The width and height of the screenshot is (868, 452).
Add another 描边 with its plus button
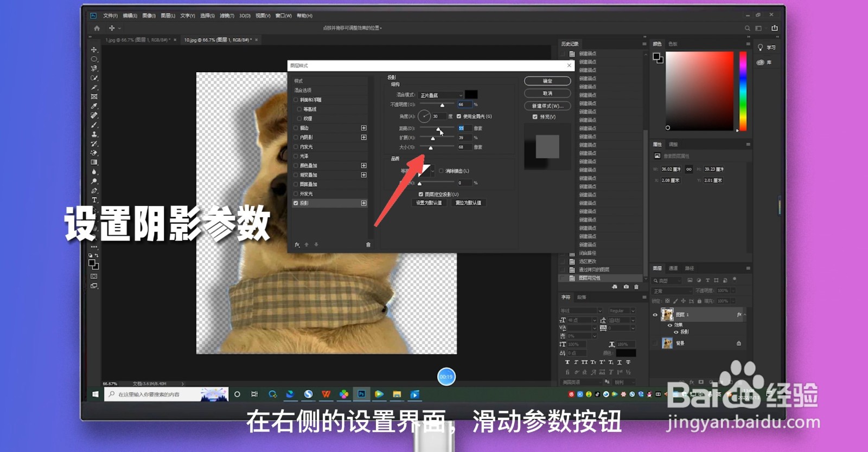pos(363,128)
